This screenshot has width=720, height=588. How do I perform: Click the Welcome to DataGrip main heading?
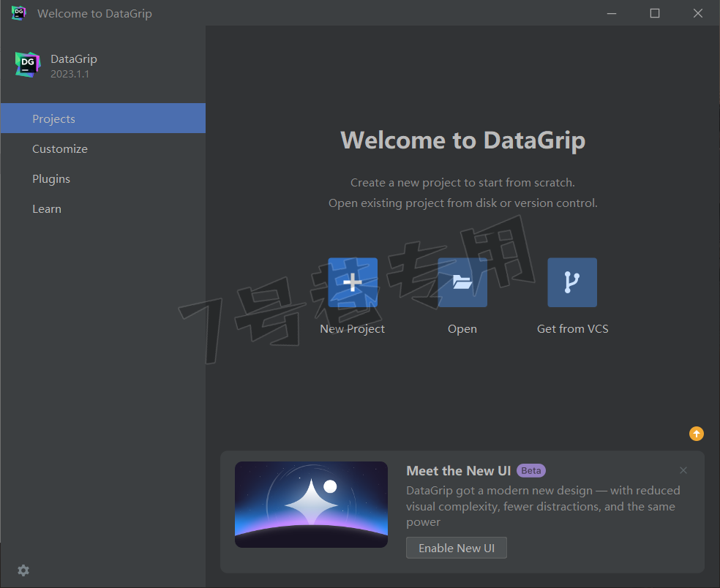[x=463, y=140]
